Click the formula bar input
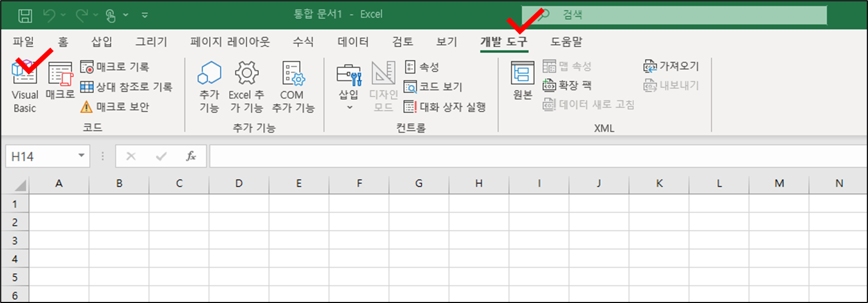 tap(538, 156)
